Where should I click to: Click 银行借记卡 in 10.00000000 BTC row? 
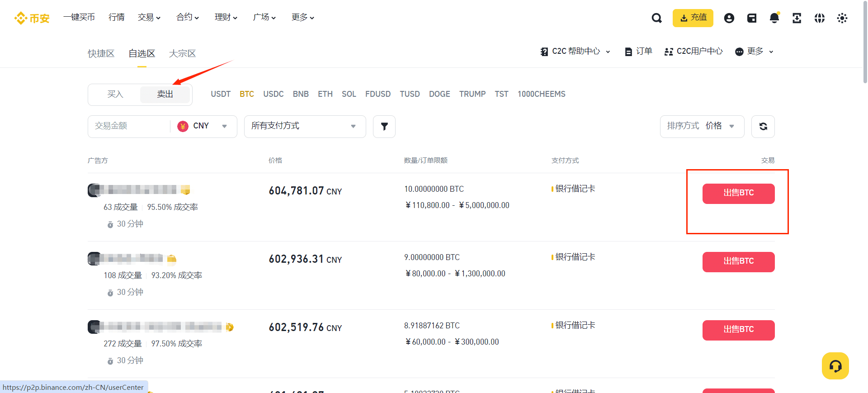coord(575,189)
